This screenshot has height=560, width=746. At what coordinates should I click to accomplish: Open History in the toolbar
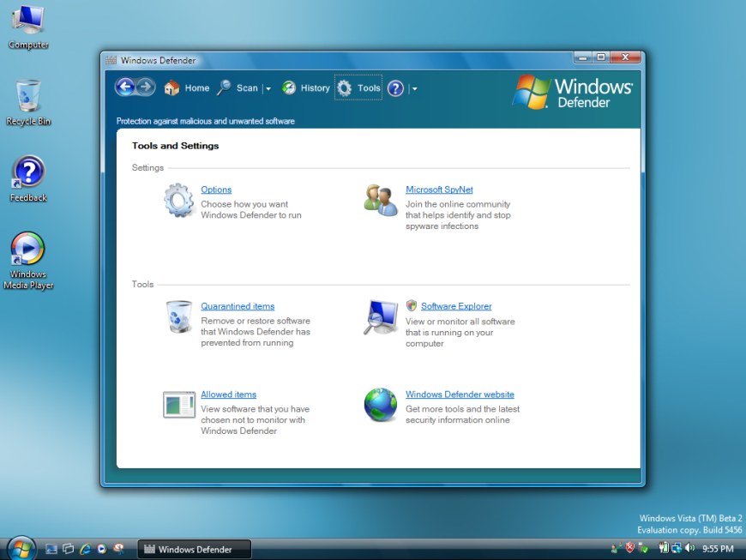click(x=306, y=88)
